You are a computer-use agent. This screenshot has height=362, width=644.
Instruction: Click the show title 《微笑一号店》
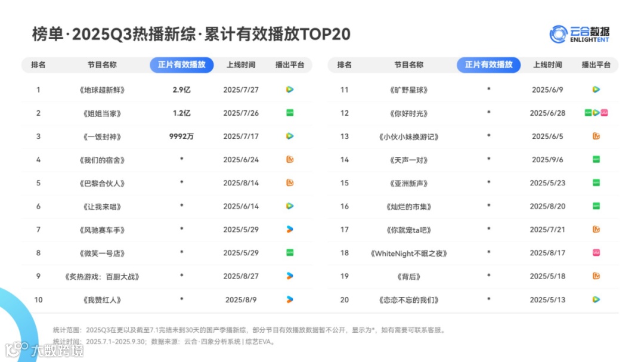pos(102,253)
